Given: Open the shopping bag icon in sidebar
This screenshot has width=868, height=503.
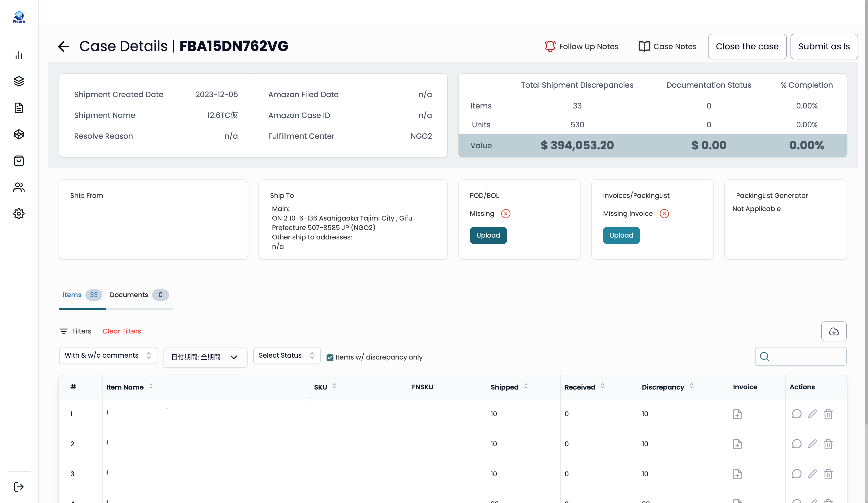Looking at the screenshot, I should point(19,161).
